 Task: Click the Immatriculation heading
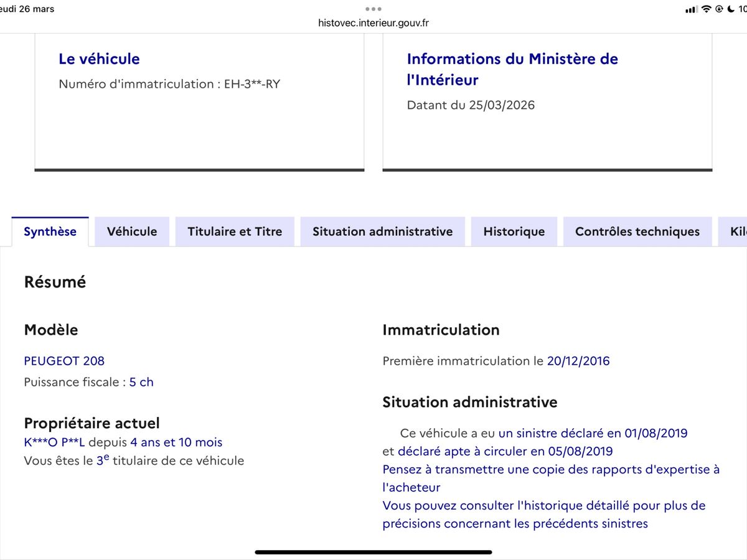click(441, 330)
